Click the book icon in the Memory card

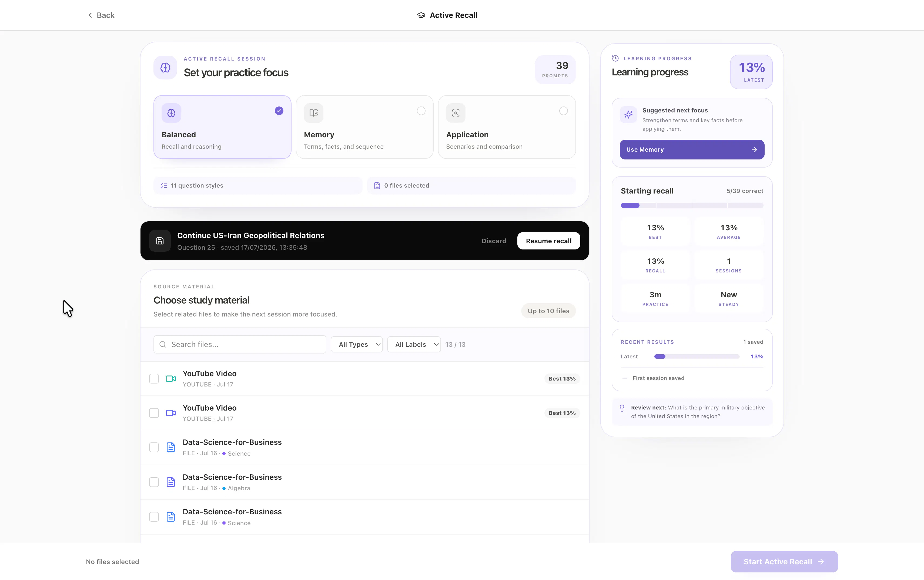[x=314, y=113]
